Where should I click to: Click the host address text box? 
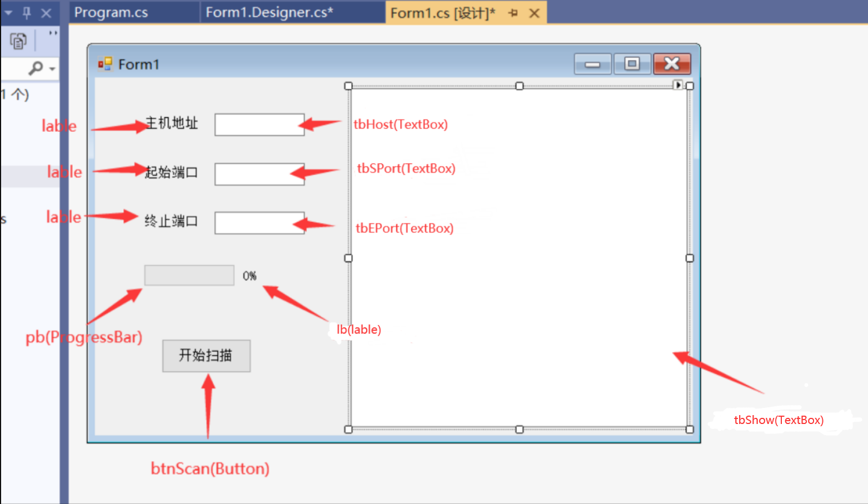tap(260, 124)
